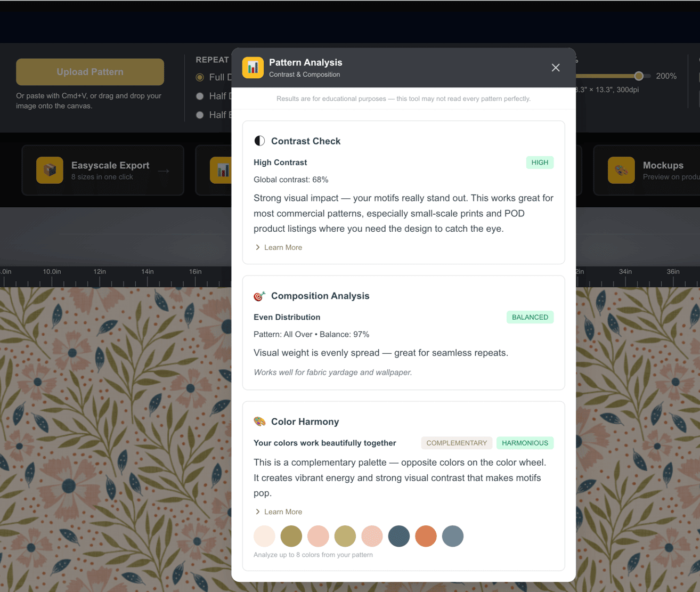Click the Pattern Analysis chart icon in header
700x592 pixels.
[253, 68]
